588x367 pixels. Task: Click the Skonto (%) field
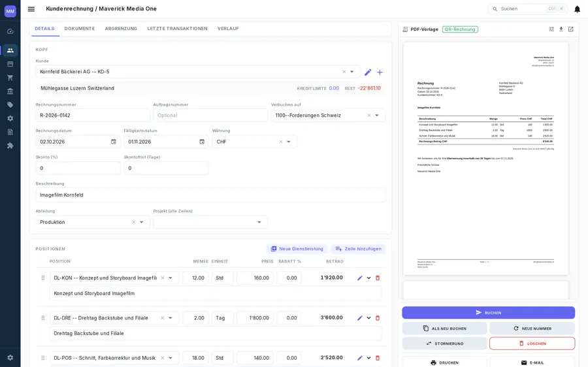pyautogui.click(x=78, y=168)
